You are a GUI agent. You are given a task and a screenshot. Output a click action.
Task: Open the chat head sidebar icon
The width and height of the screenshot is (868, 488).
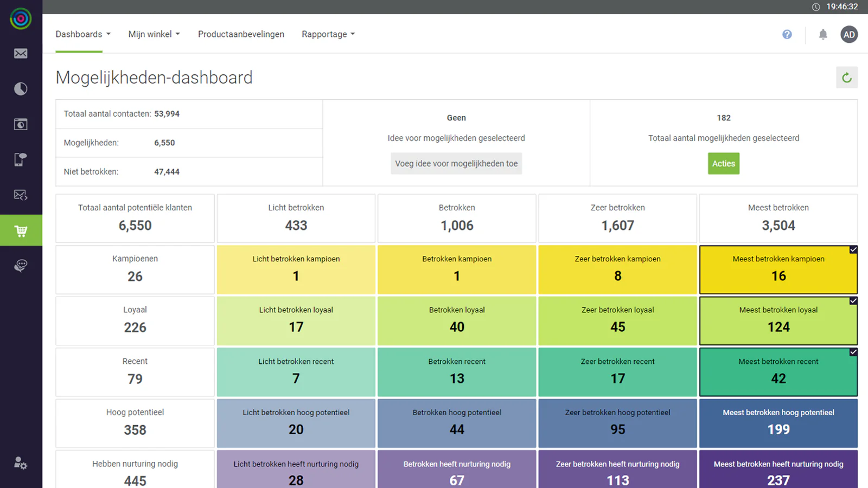21,266
